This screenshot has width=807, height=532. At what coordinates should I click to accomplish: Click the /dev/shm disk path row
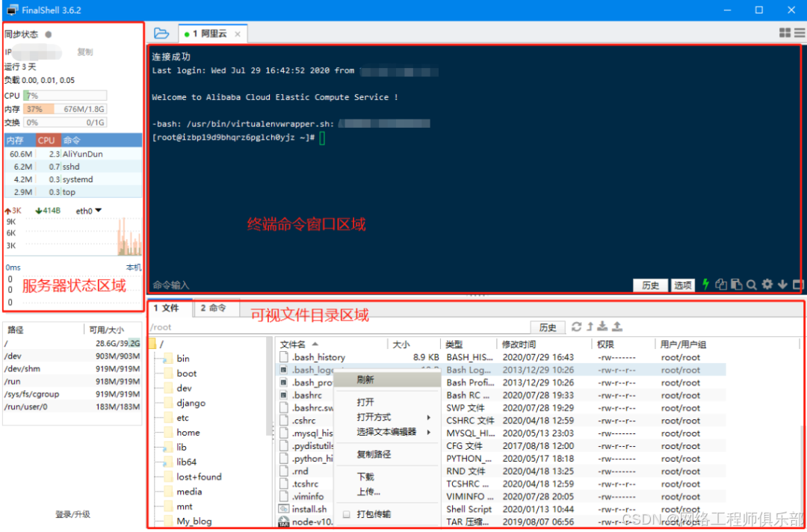coord(72,369)
